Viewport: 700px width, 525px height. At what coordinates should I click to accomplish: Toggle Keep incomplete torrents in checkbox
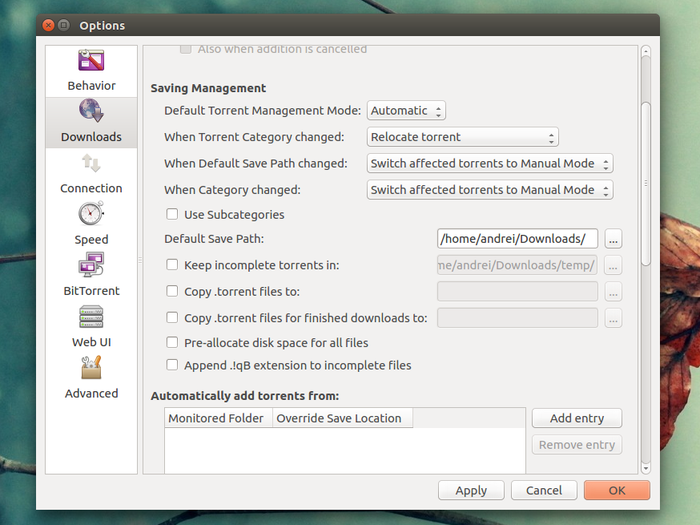[x=172, y=265]
